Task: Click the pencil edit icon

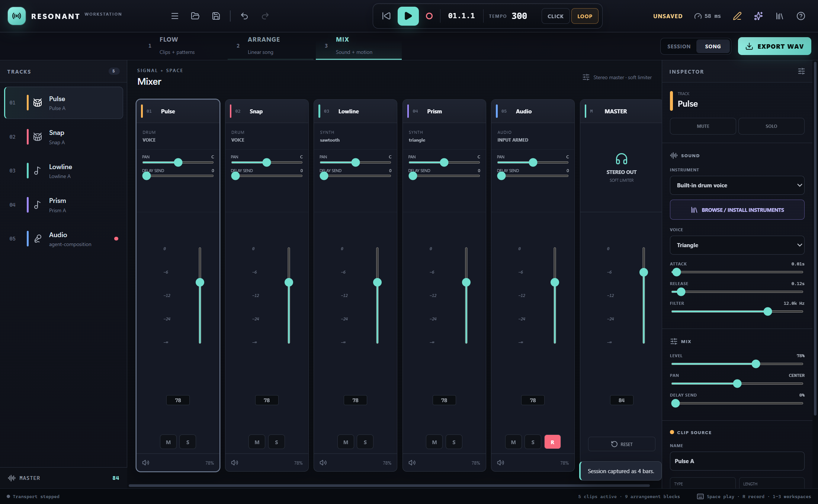Action: point(737,16)
